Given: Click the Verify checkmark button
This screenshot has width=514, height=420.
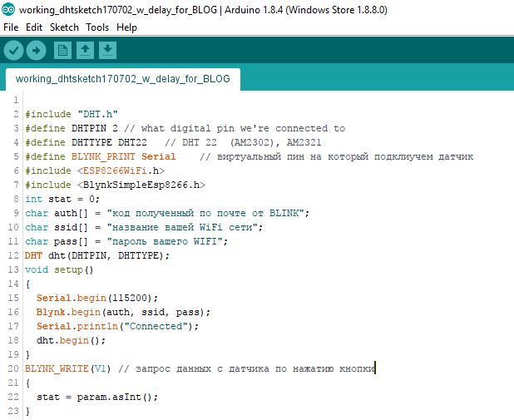Looking at the screenshot, I should [x=13, y=51].
